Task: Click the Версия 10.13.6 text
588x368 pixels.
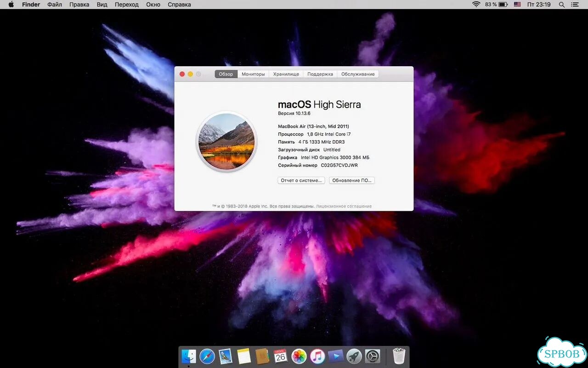Action: tap(294, 113)
